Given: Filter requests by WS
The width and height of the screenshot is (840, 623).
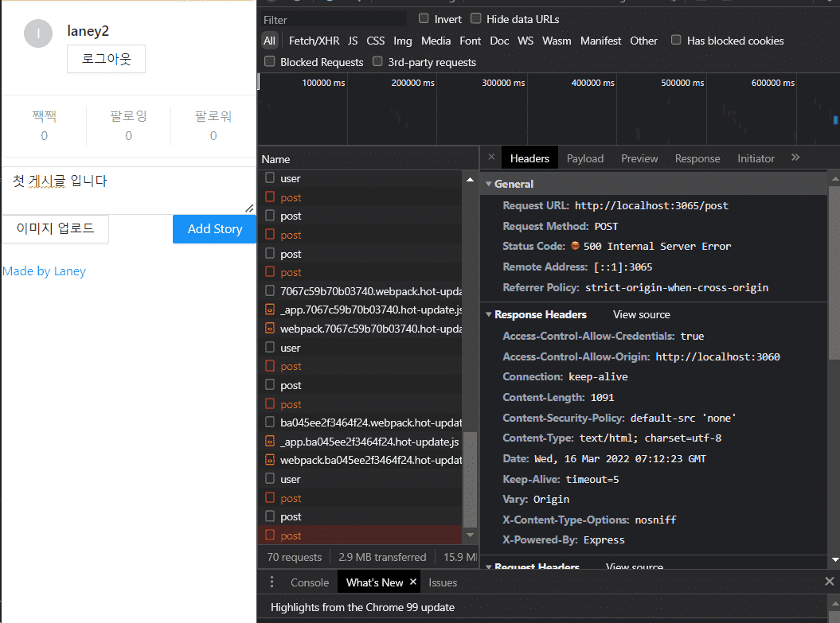Looking at the screenshot, I should coord(525,41).
